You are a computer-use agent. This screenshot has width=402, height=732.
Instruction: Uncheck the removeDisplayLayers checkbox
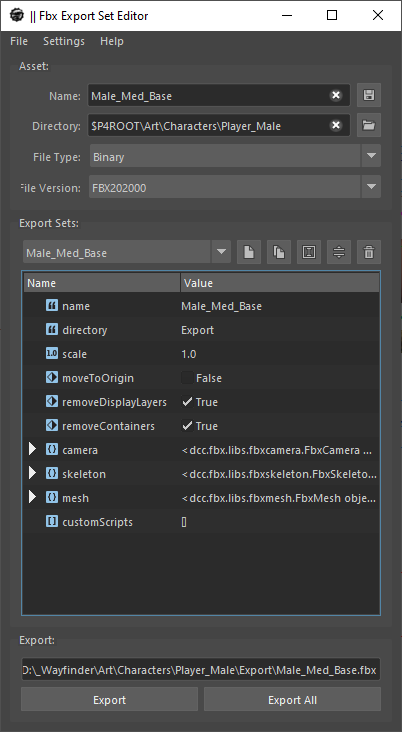(187, 401)
